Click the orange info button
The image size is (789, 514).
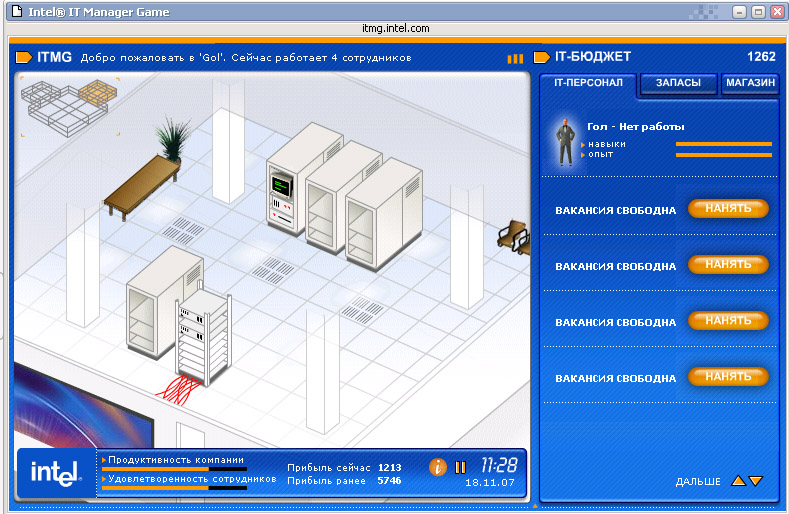(x=437, y=467)
